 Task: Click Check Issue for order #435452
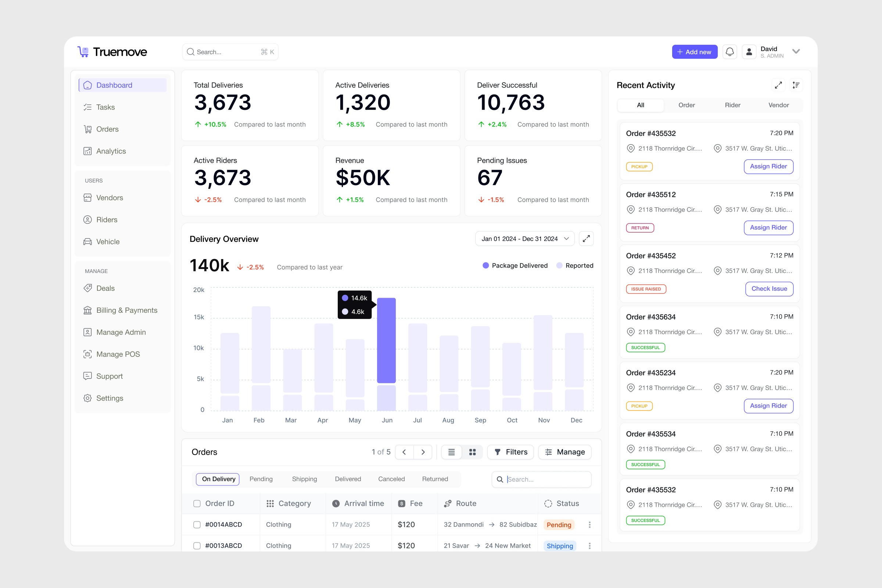(x=769, y=289)
